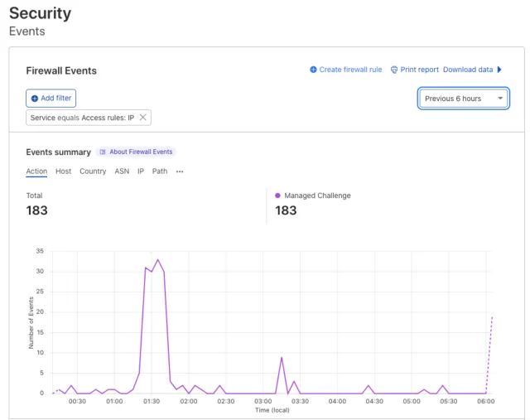Click the book icon on About Firewall Events
530x420 pixels.
pos(103,152)
